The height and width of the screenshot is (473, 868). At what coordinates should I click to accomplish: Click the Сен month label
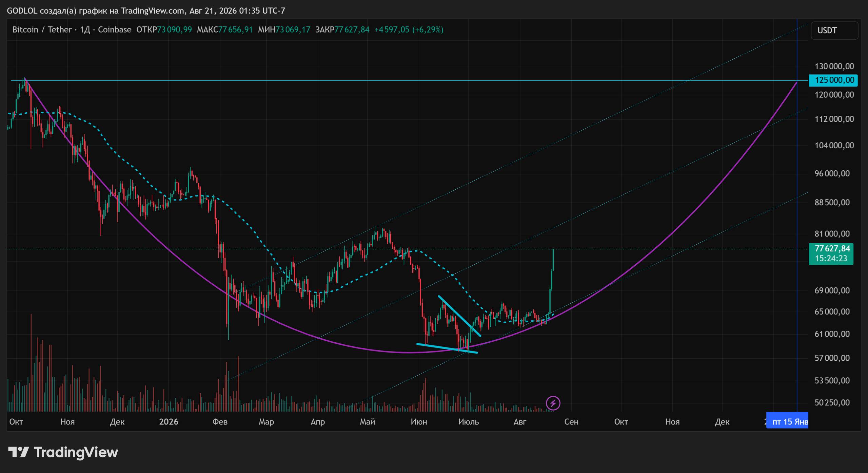tap(571, 422)
